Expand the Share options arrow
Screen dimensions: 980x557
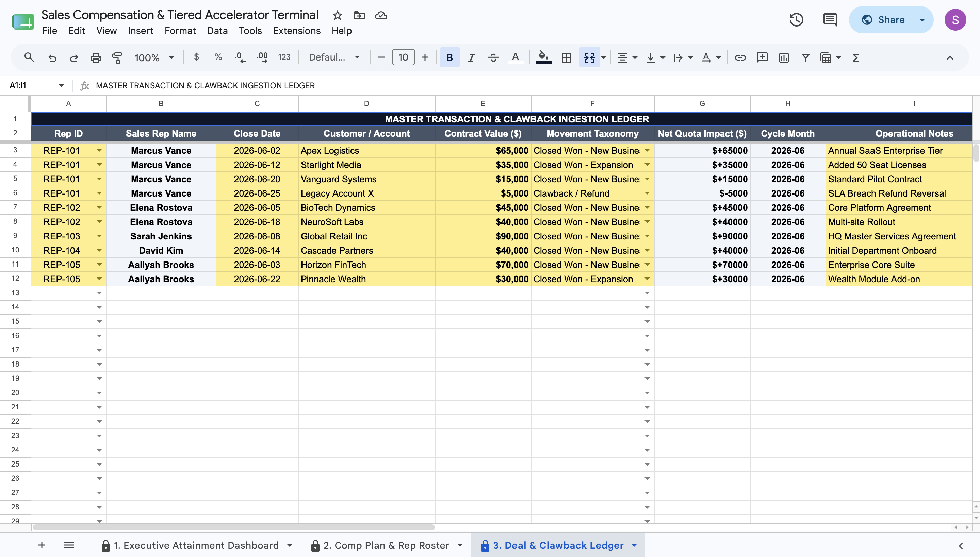(922, 20)
